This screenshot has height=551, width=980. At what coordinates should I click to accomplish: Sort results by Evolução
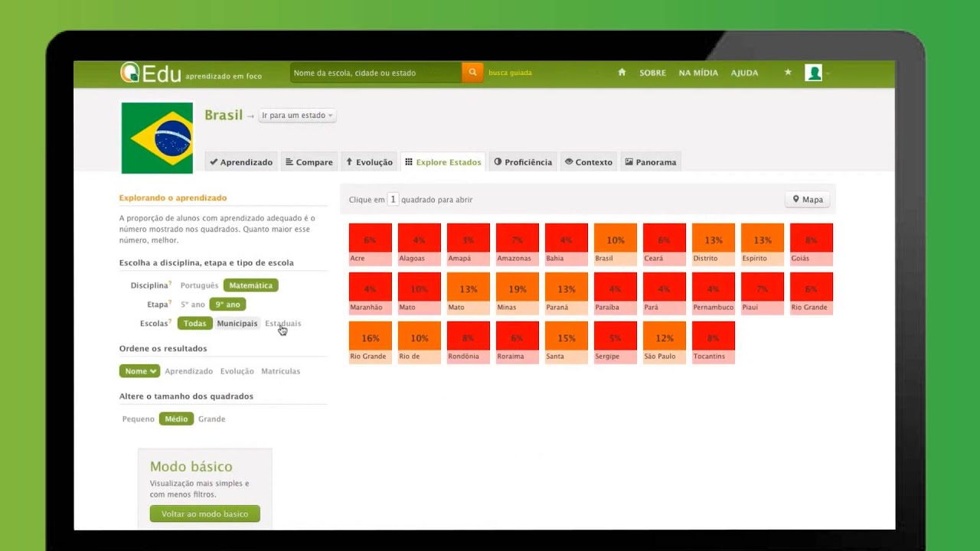pos(237,371)
